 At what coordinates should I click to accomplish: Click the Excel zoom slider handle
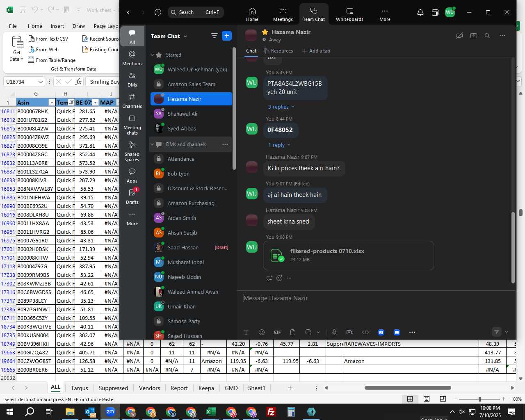click(479, 399)
